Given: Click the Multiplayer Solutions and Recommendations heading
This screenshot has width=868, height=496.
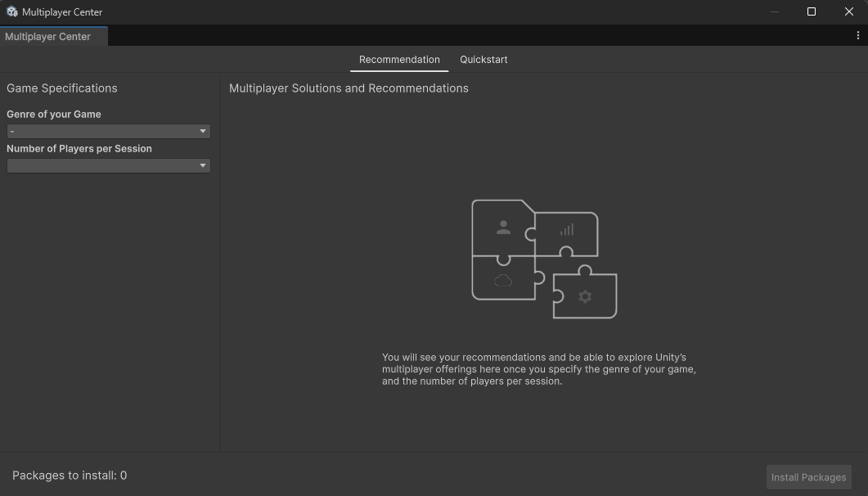Looking at the screenshot, I should (349, 88).
